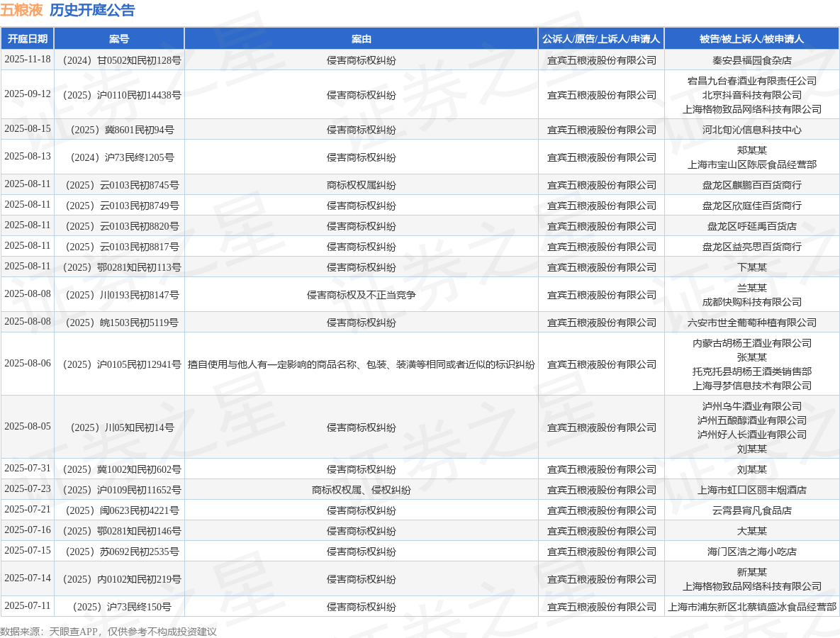Click the 历史开庭公告 heading
840x638 pixels.
tap(92, 10)
